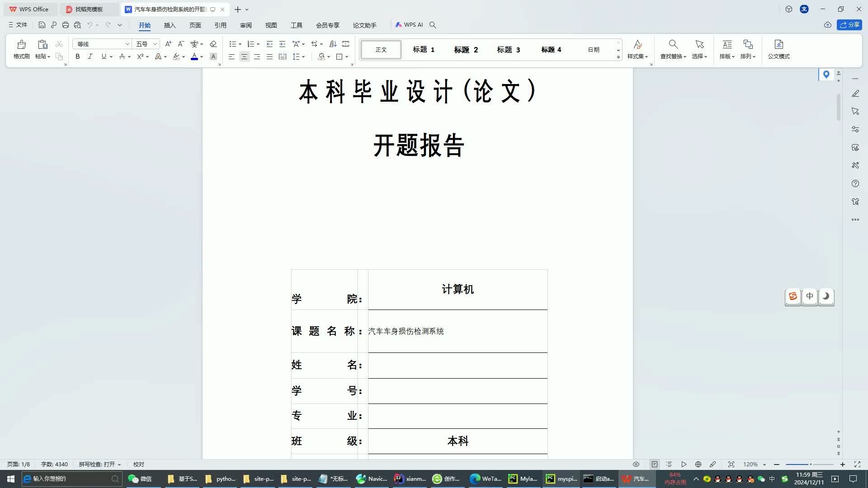The height and width of the screenshot is (488, 868).
Task: Switch to the 找稻壳模板 tab
Action: coord(90,9)
